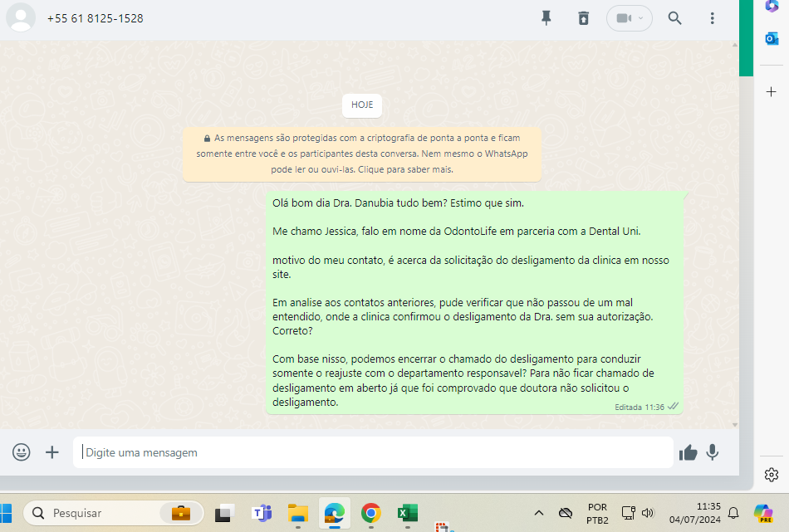Screen dimensions: 789x532
Task: Expand hidden system tray icons
Action: pos(538,513)
